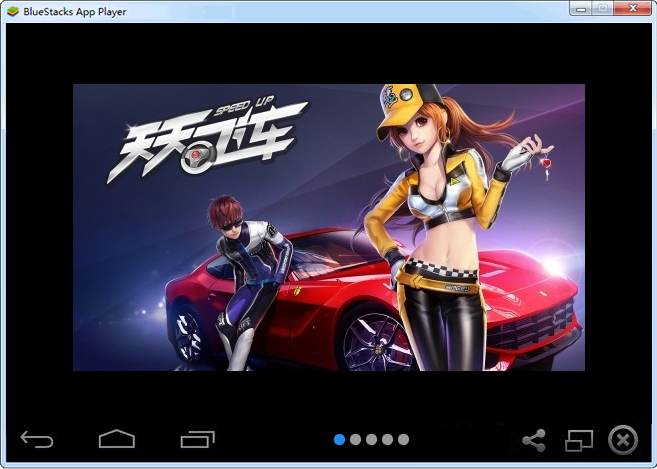Viewport: 657px width, 469px height.
Task: Click the BlueStacks logo in title bar
Action: click(12, 10)
